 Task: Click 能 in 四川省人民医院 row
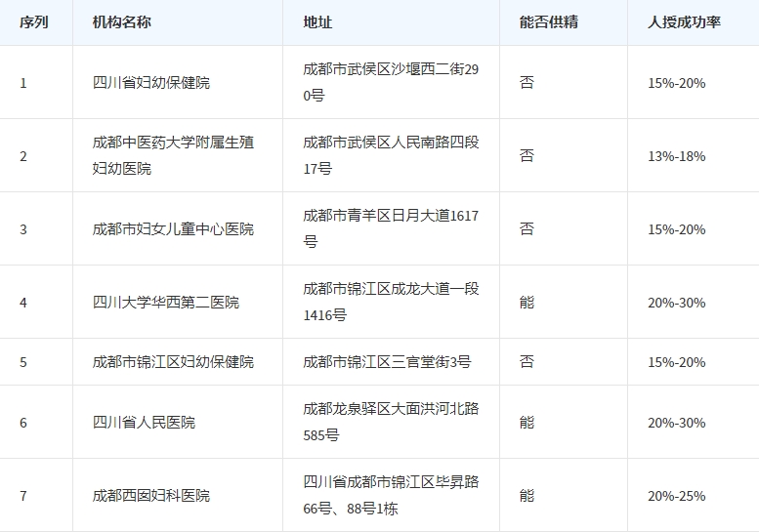(527, 423)
